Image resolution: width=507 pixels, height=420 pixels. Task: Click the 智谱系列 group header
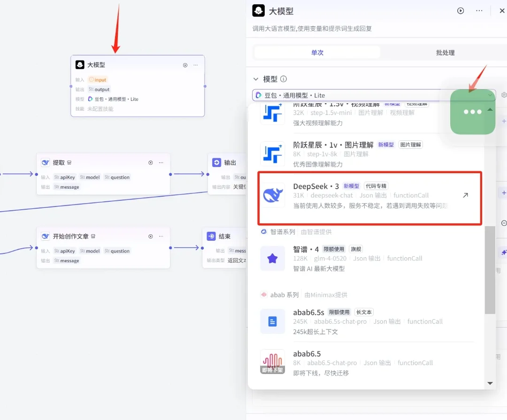(296, 232)
